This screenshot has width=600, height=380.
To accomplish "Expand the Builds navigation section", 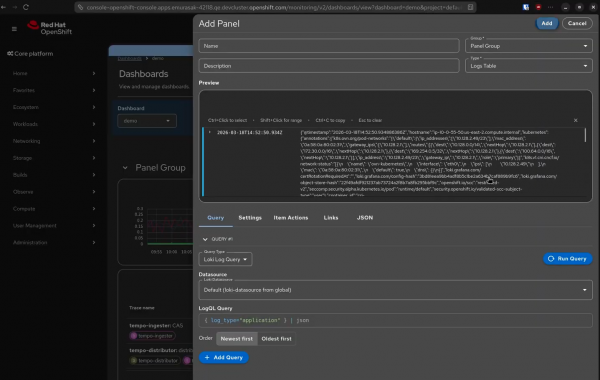I will click(x=54, y=175).
